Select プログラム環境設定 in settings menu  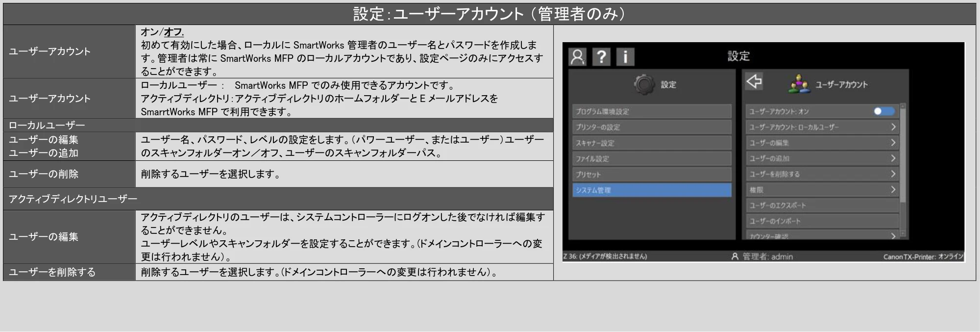coord(652,111)
